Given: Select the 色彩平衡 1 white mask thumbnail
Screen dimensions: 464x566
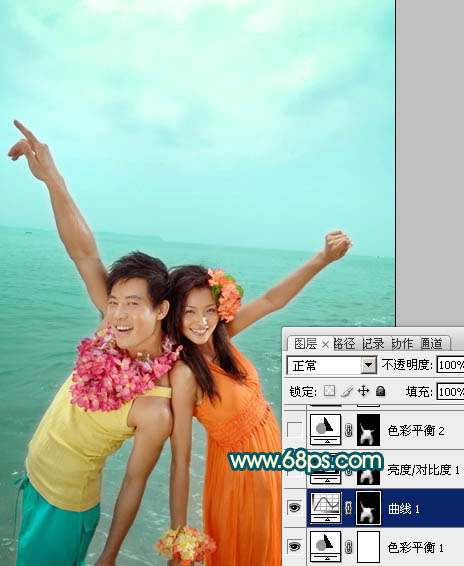Looking at the screenshot, I should pos(369,547).
